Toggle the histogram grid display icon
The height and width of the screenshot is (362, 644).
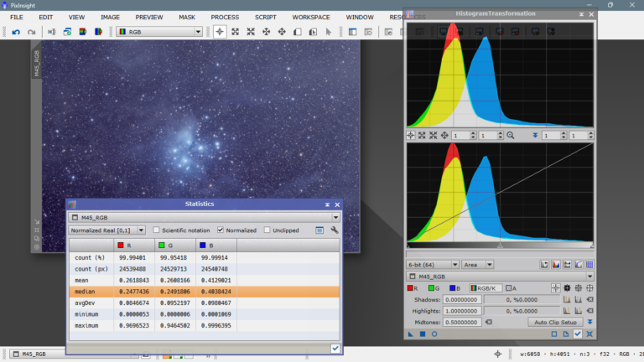[x=589, y=265]
